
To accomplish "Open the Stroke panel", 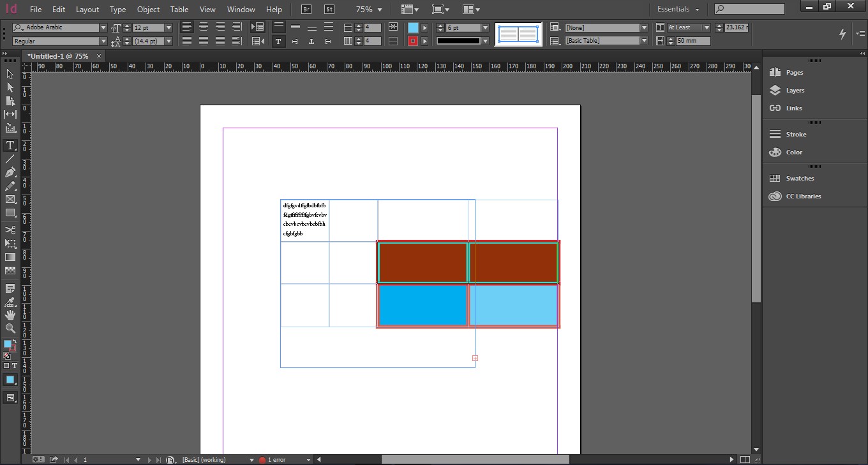I will [796, 135].
